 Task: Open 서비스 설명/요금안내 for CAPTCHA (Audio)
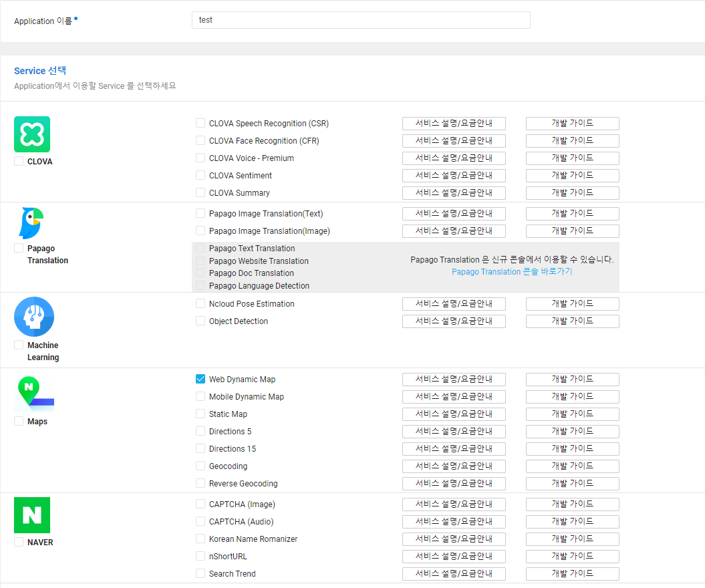[454, 521]
